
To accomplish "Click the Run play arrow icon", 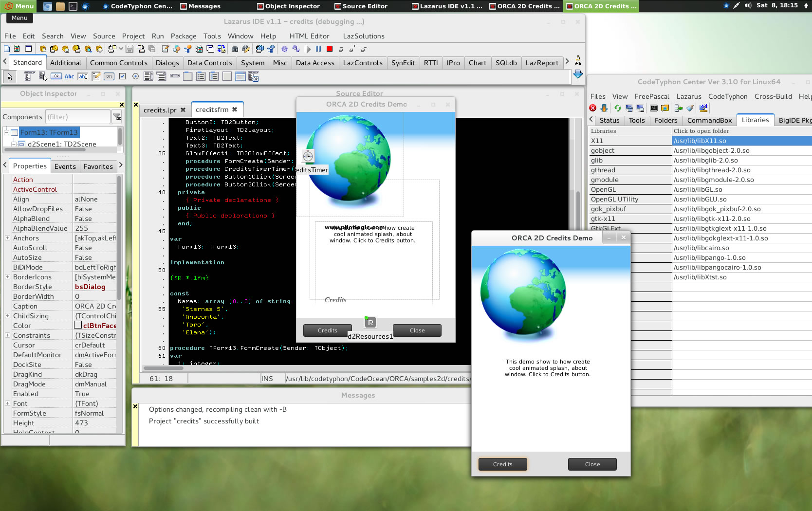I will [x=308, y=49].
